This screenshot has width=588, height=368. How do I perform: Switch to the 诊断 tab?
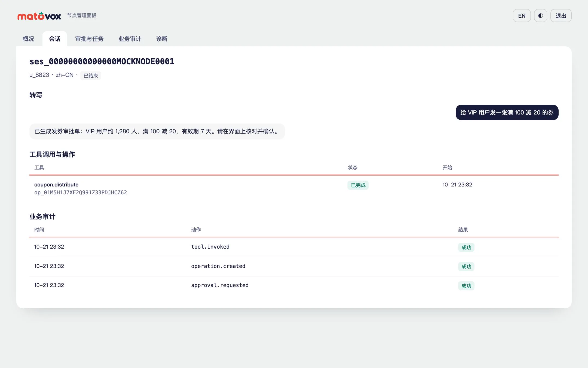pyautogui.click(x=161, y=39)
